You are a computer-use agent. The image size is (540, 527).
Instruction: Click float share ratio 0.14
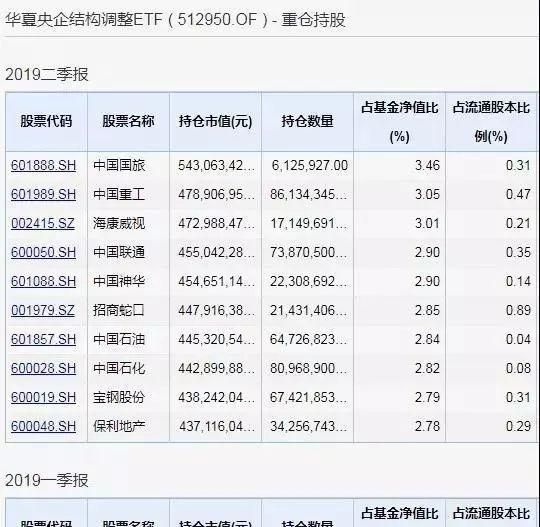518,281
